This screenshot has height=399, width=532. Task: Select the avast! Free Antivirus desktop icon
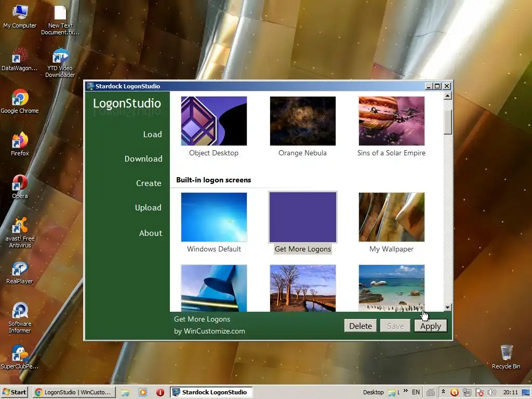coord(20,233)
